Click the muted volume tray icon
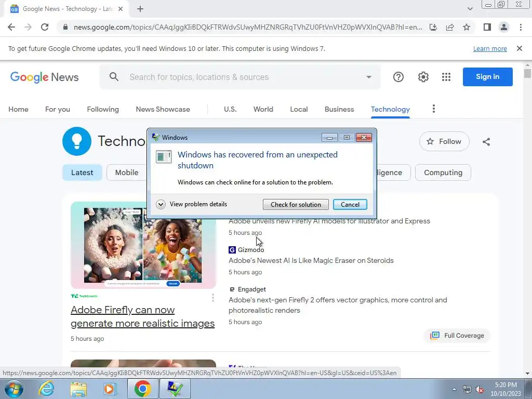532x399 pixels. coord(480,389)
